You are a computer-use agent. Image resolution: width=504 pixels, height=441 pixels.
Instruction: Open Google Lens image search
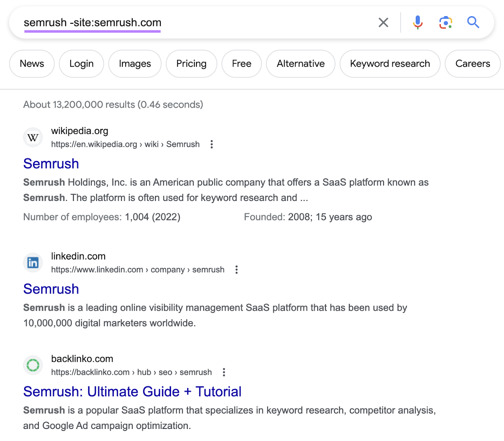click(445, 22)
